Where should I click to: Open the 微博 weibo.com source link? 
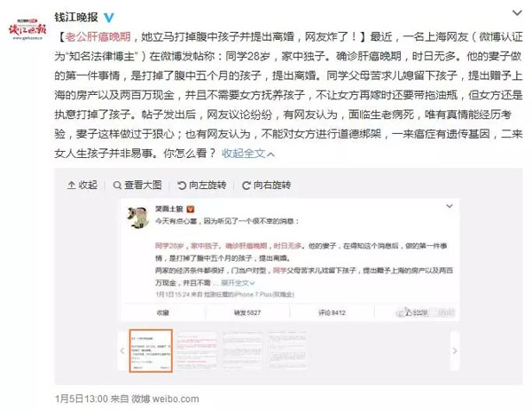pyautogui.click(x=165, y=398)
